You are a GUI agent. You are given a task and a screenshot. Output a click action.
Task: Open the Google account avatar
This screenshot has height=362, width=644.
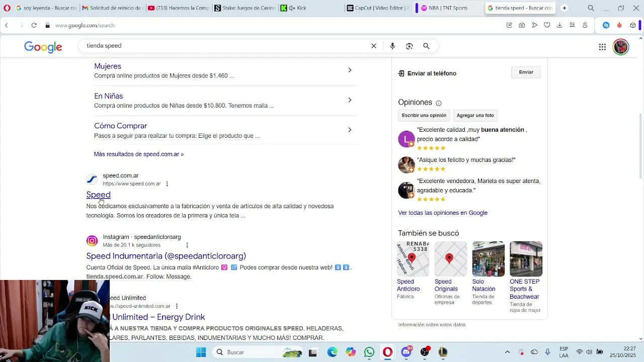[621, 47]
